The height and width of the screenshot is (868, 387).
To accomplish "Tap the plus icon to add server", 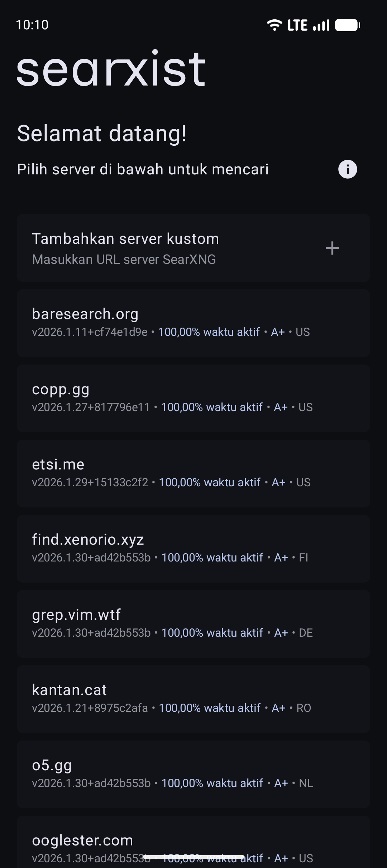I will point(332,248).
